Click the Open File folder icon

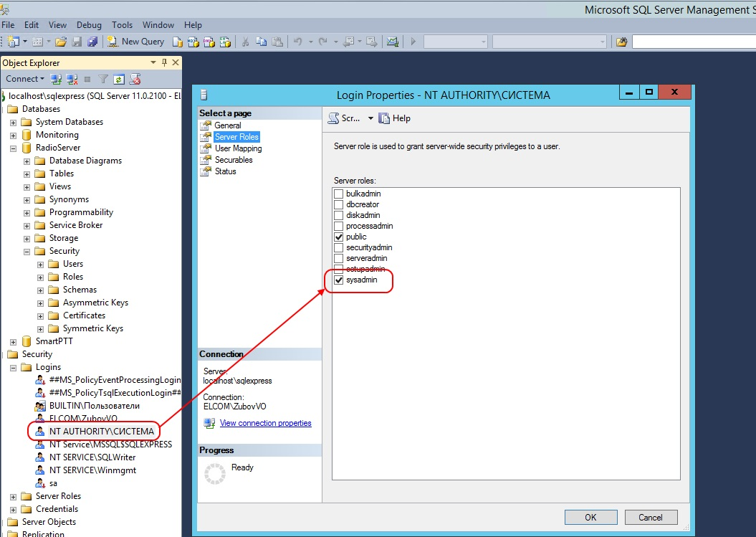[x=61, y=42]
